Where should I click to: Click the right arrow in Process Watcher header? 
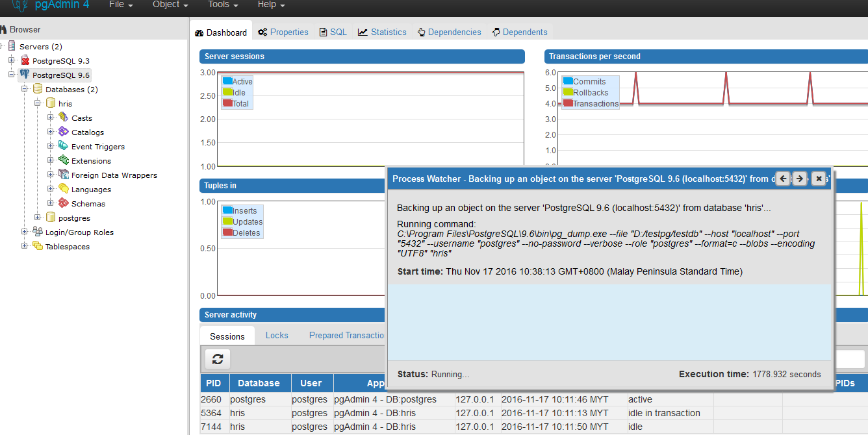pyautogui.click(x=800, y=178)
